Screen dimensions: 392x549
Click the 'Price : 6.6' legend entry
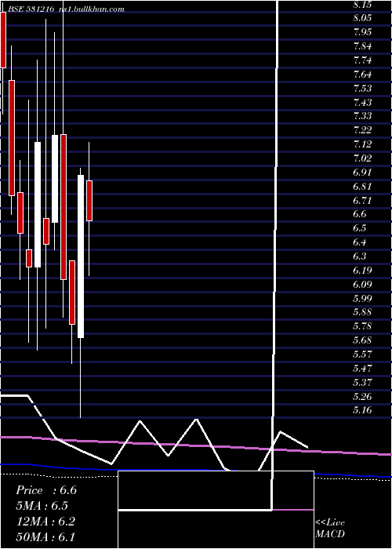46,490
